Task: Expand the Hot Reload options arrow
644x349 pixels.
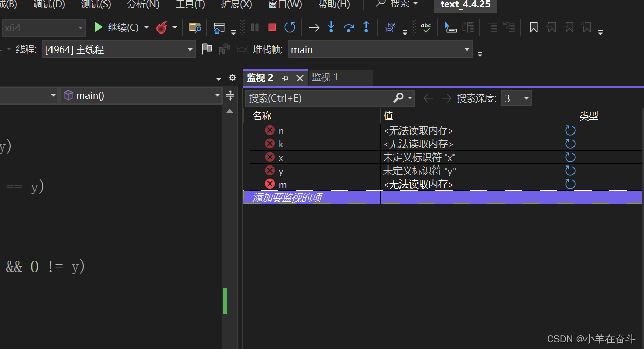Action: (x=175, y=27)
